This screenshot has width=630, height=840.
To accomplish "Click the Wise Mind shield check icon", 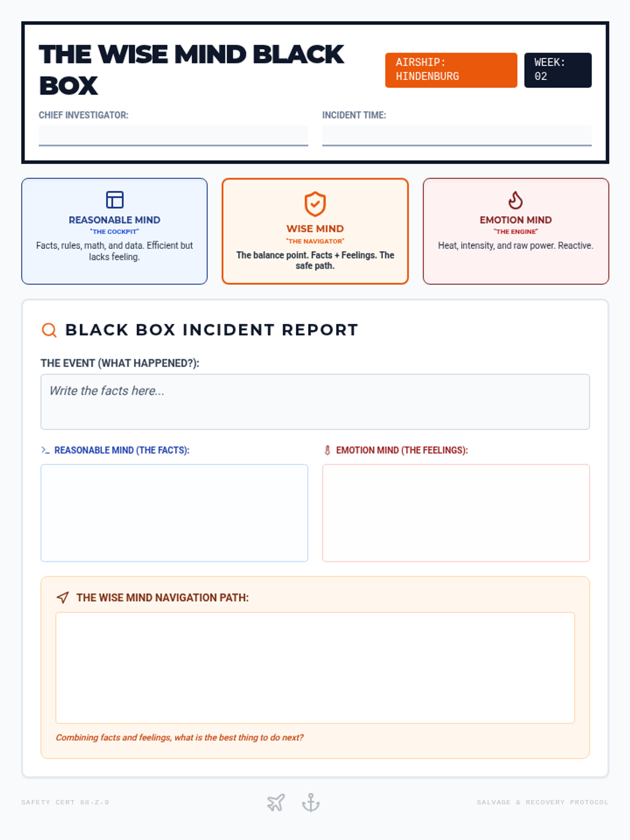I will click(315, 204).
